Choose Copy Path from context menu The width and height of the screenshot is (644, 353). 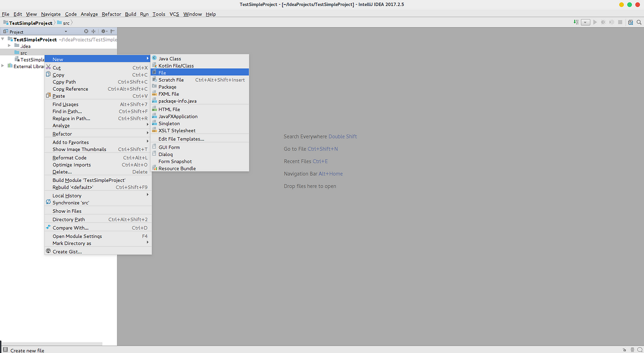(x=98, y=82)
